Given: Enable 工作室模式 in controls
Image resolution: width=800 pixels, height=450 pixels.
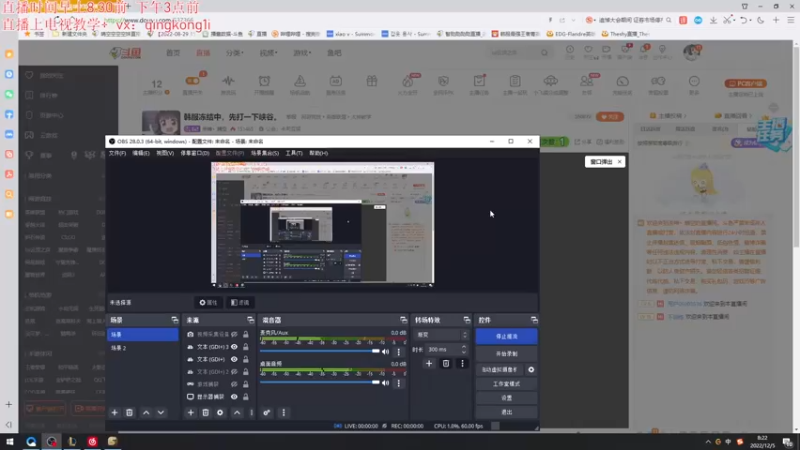Looking at the screenshot, I should pyautogui.click(x=506, y=384).
